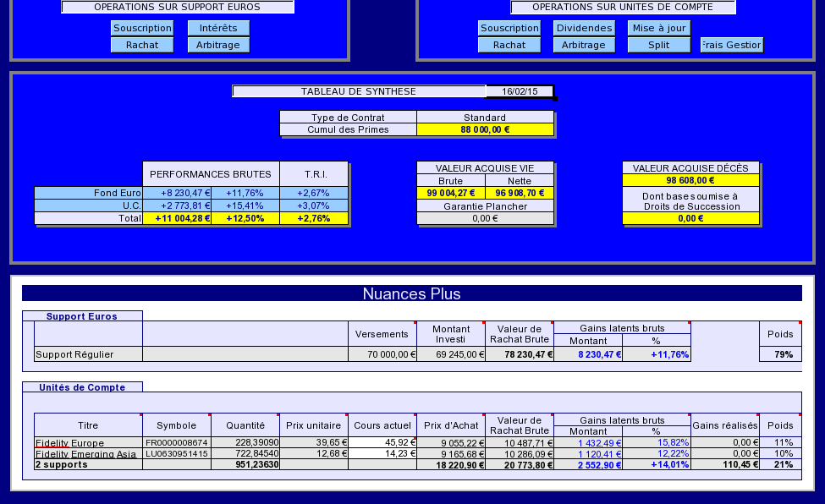Select the 2 supports total row label
This screenshot has height=504, width=825.
pos(88,464)
